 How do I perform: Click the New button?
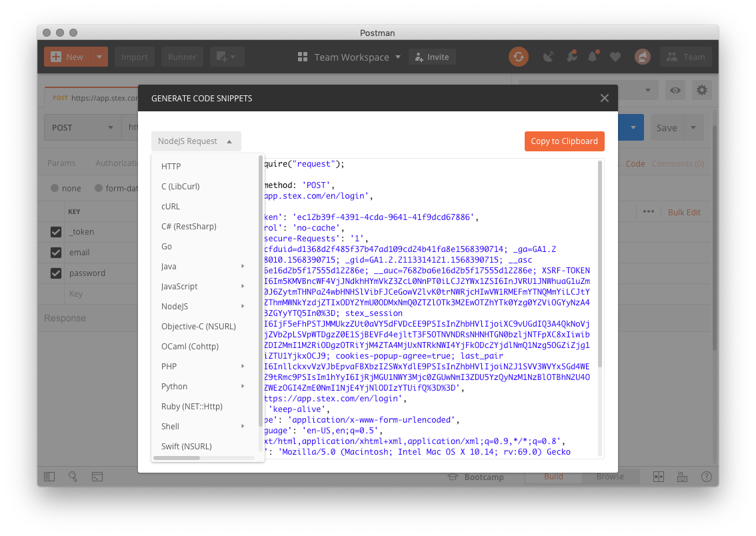coord(67,57)
